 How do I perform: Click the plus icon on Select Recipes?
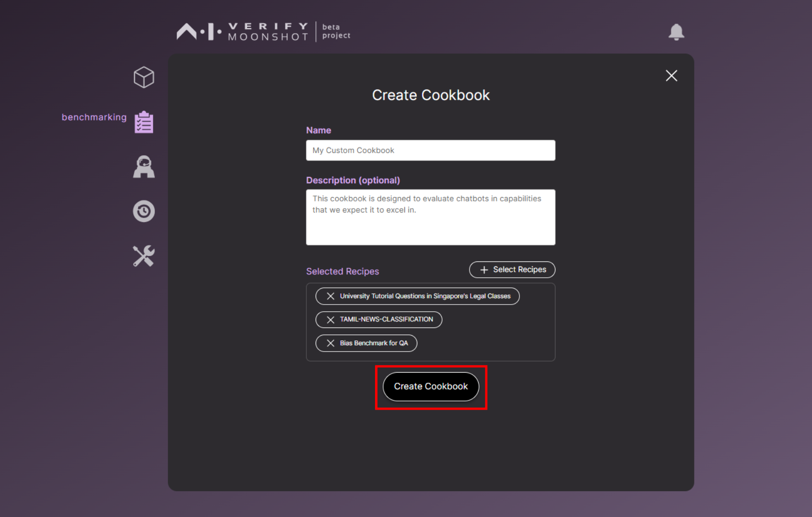(484, 270)
